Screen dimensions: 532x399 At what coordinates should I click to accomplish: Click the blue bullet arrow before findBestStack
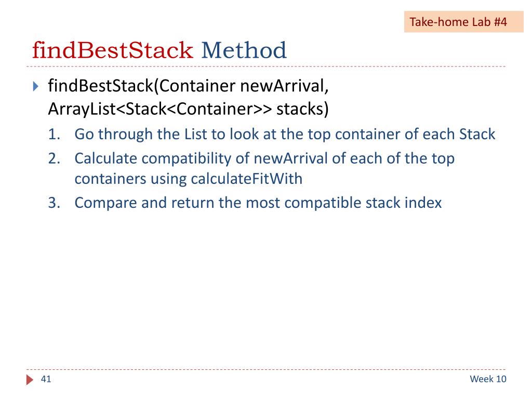pyautogui.click(x=36, y=86)
